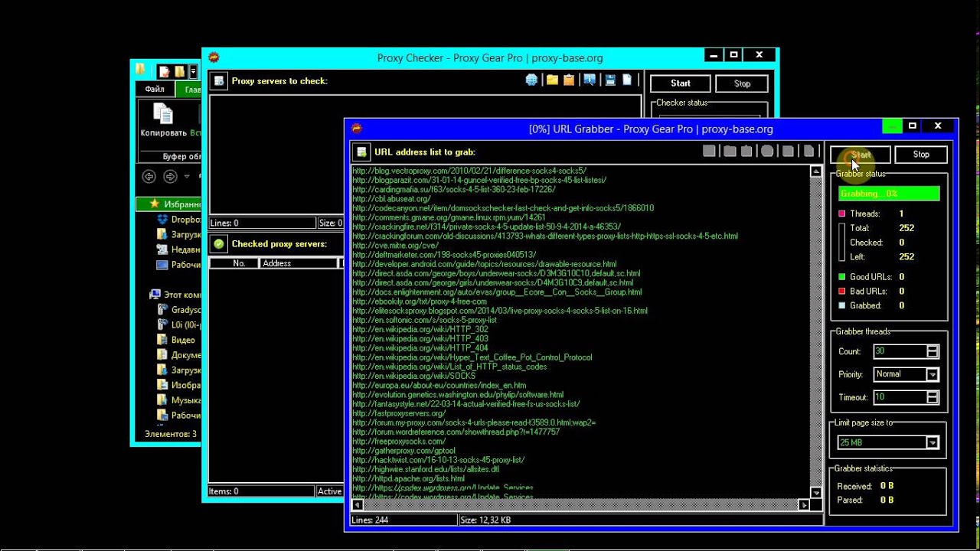Click the ebookily.org/txt/proxy-4-free-com URL line

pos(419,302)
